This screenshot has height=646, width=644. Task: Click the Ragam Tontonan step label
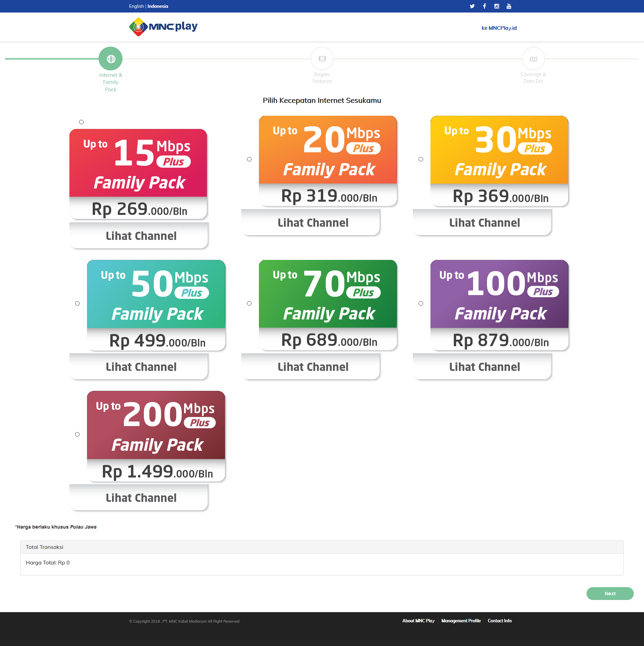point(322,77)
